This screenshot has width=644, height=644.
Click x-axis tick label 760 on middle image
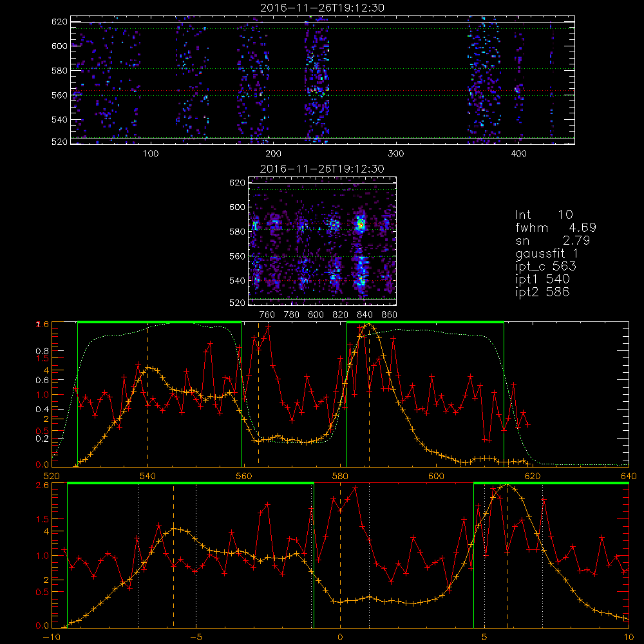pos(267,315)
